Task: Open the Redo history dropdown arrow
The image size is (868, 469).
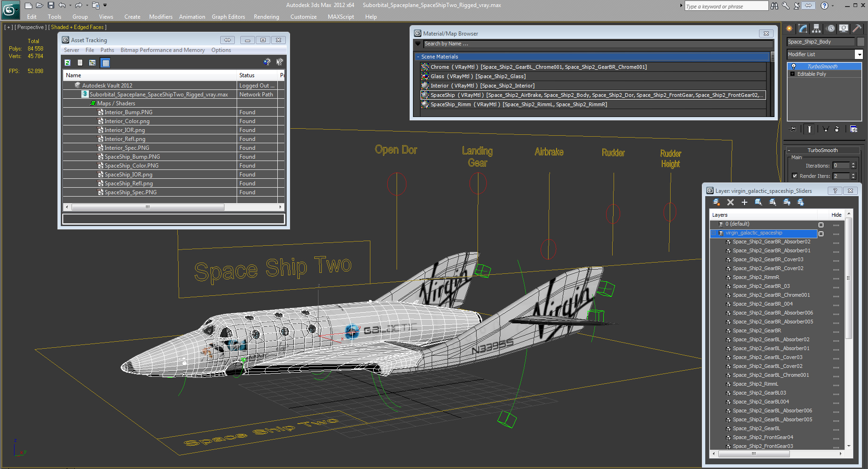Action: coord(87,6)
